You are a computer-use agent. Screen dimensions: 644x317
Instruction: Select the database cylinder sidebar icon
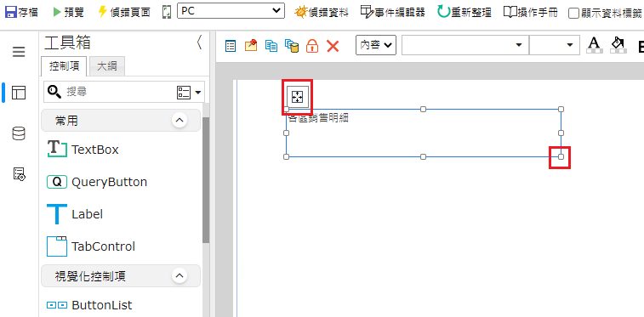coord(19,133)
